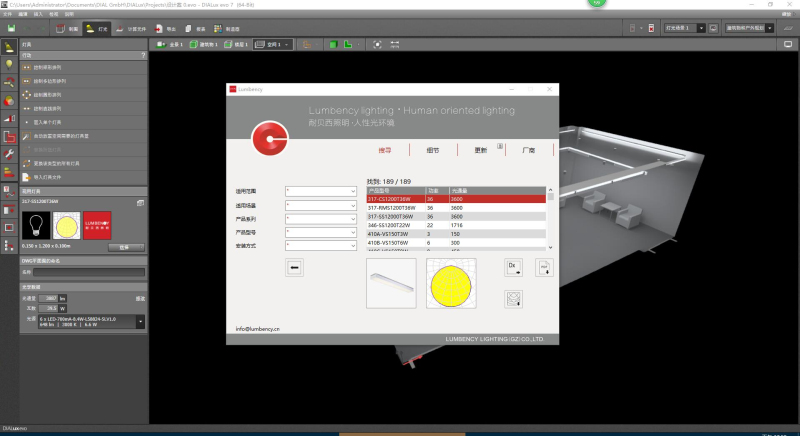Select the energy consumption bars tool in sidebar

pos(9,172)
